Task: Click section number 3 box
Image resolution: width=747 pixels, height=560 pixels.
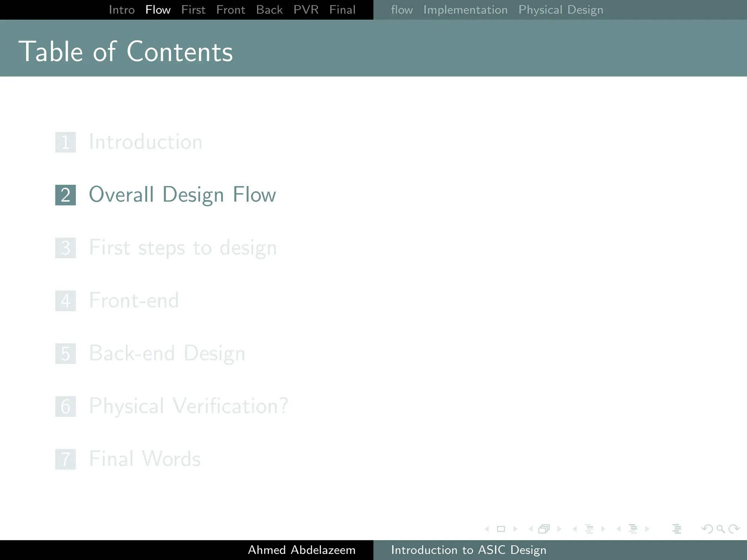Action: tap(66, 248)
